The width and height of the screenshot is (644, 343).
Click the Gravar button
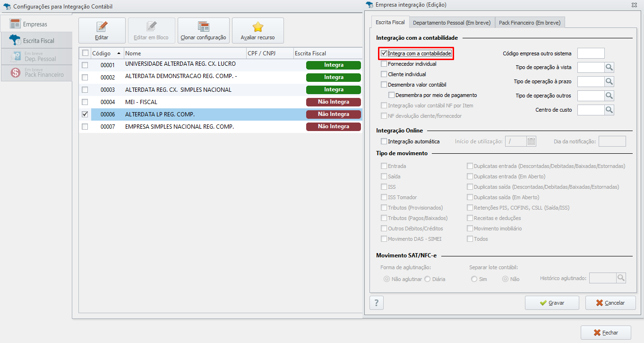click(x=552, y=303)
